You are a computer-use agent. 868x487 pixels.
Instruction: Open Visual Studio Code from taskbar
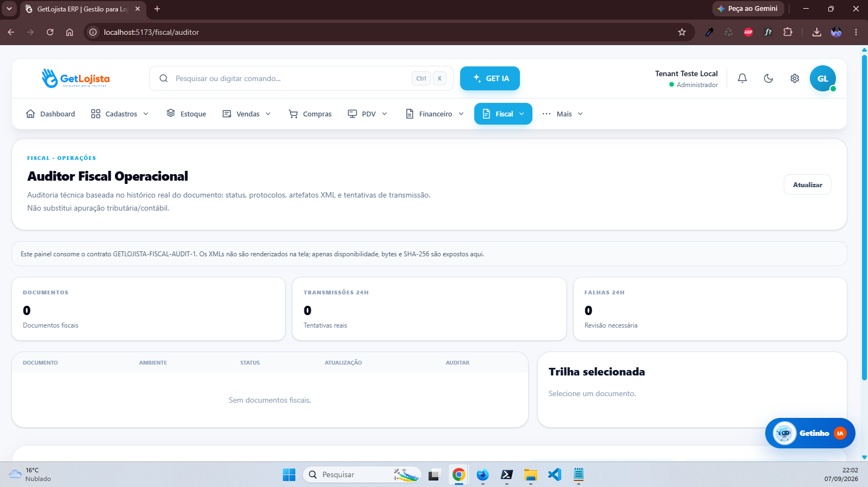click(554, 474)
